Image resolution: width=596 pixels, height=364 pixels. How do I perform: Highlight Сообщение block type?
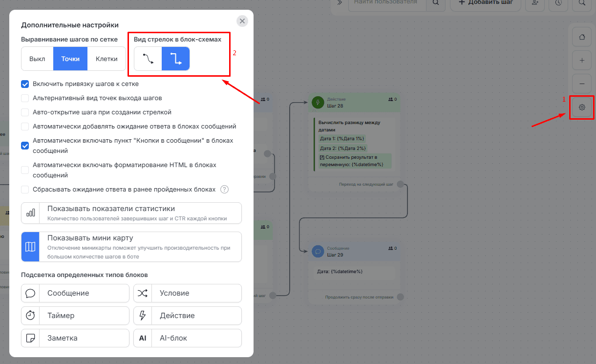[75, 293]
